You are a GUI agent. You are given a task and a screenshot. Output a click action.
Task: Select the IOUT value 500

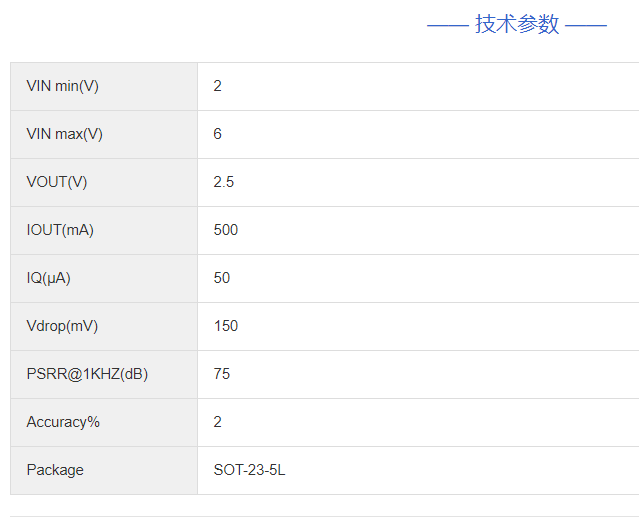point(226,230)
